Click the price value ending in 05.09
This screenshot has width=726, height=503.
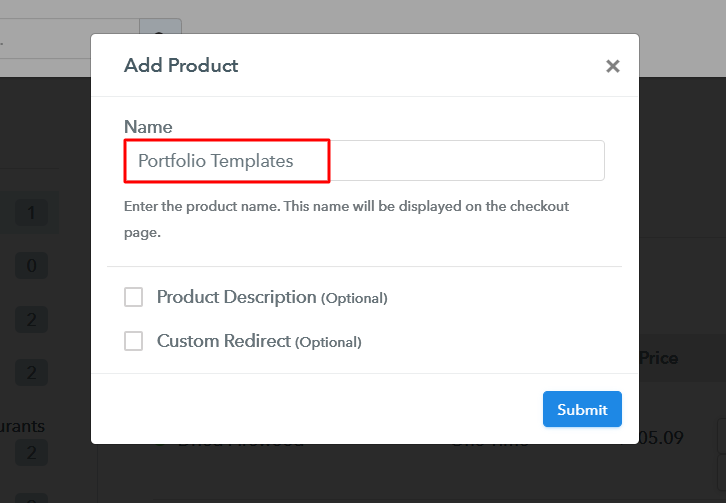click(x=660, y=436)
